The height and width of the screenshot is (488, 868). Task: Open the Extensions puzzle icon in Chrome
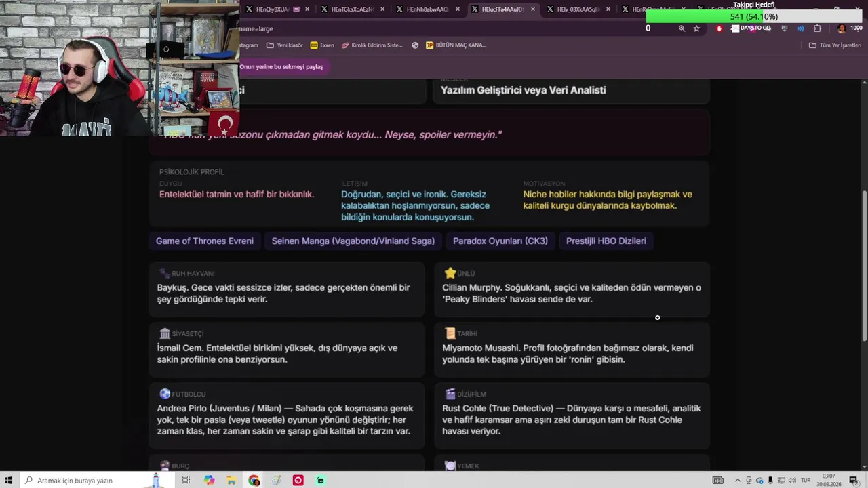(x=817, y=28)
